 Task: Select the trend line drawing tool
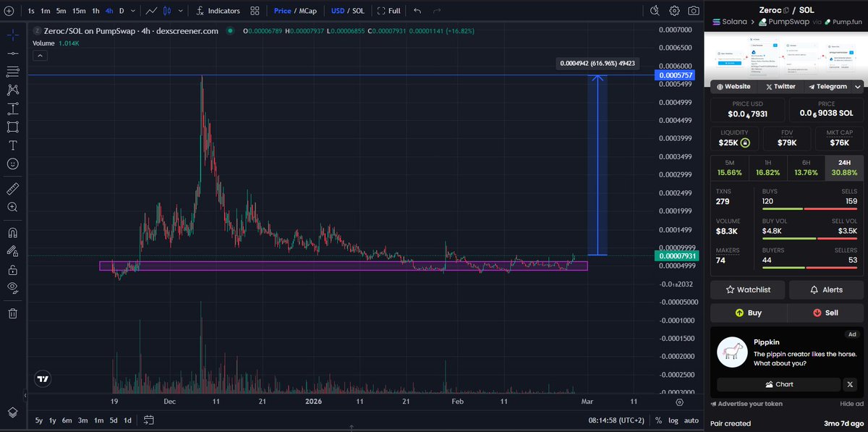click(x=12, y=54)
